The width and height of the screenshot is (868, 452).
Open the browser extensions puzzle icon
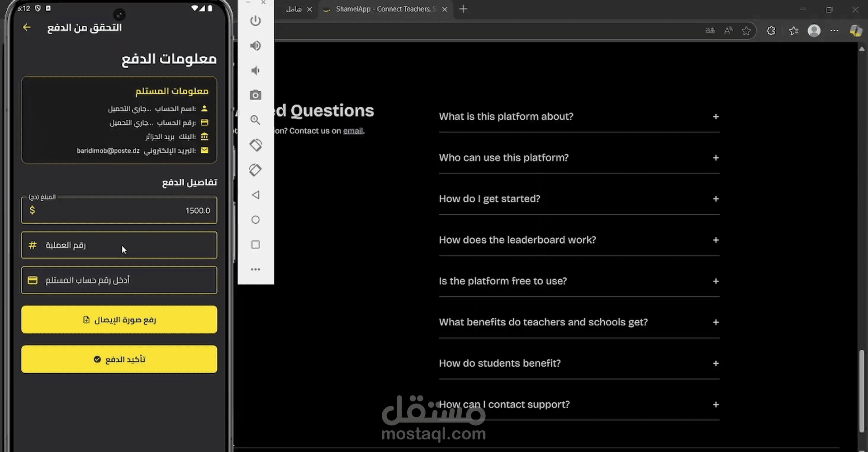pos(771,31)
